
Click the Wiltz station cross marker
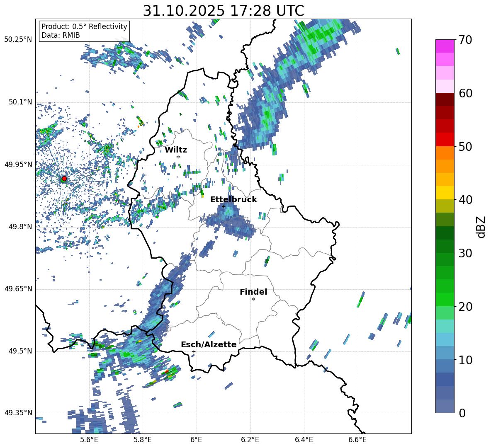coord(178,157)
